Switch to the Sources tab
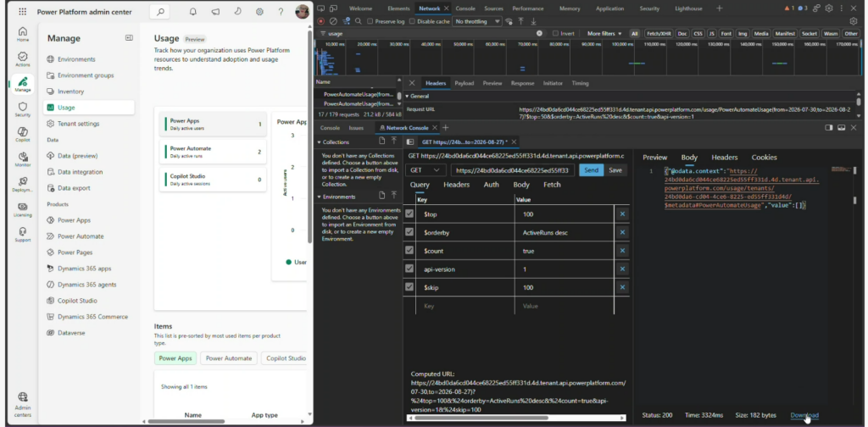 pyautogui.click(x=493, y=8)
